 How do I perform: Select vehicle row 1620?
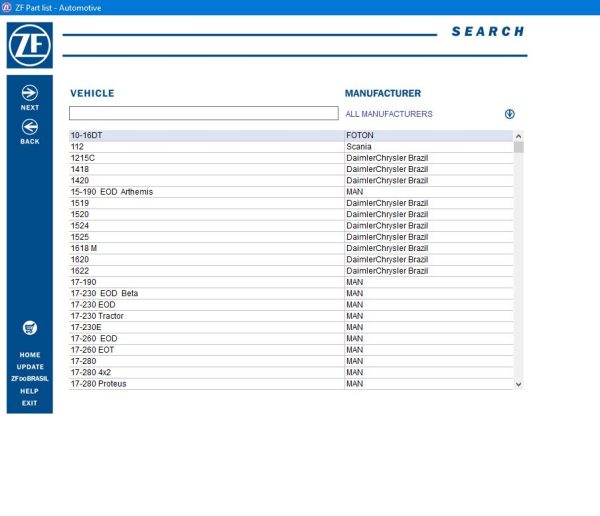[291, 260]
